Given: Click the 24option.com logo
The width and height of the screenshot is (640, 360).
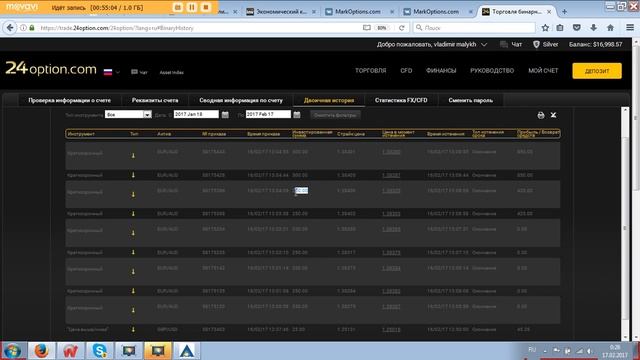Looking at the screenshot, I should [x=51, y=69].
